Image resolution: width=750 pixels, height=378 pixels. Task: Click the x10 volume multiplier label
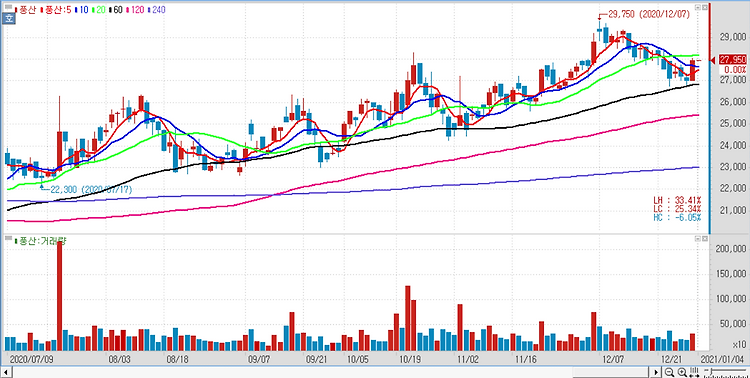738,345
